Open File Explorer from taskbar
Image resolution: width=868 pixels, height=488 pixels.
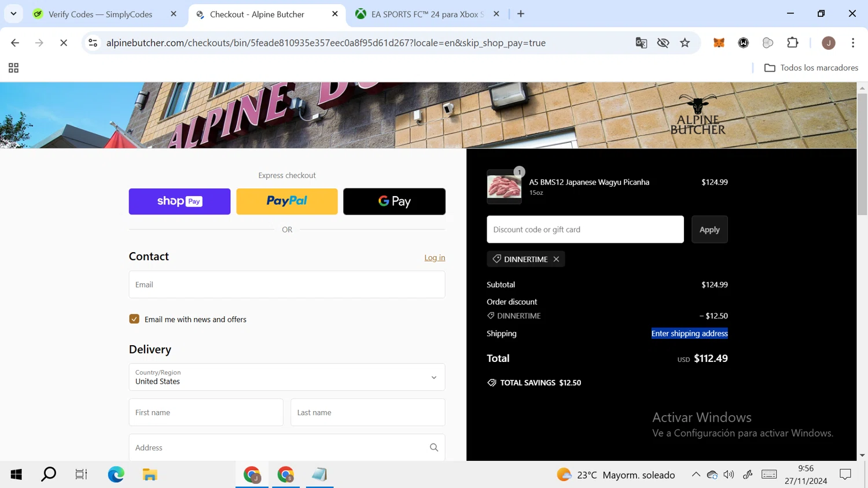tap(150, 475)
